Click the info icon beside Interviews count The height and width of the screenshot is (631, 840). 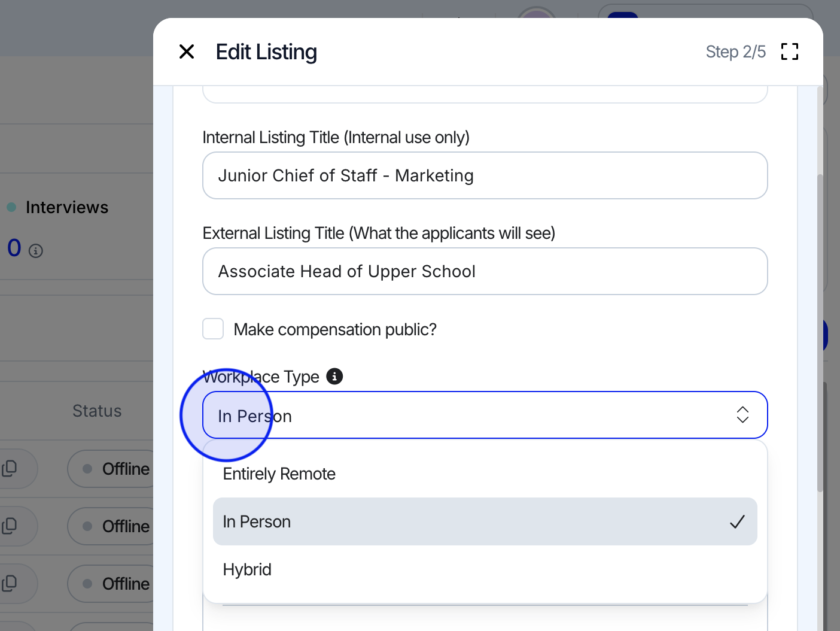click(36, 251)
